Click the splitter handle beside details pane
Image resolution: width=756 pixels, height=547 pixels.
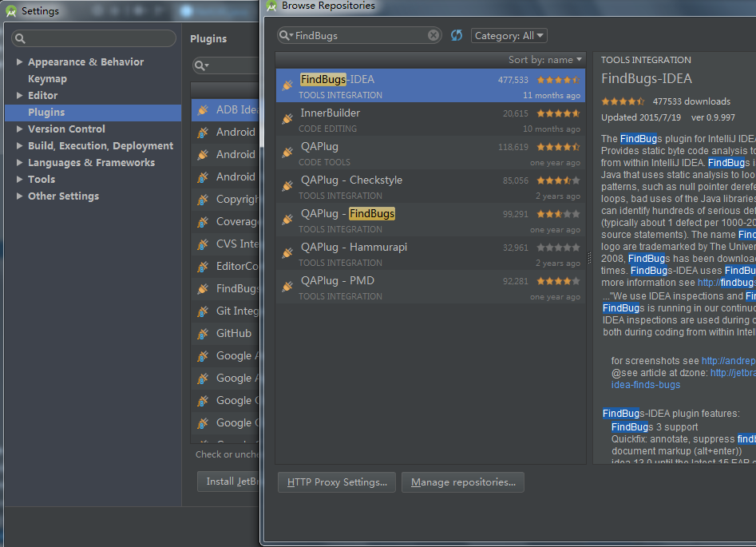[x=589, y=258]
